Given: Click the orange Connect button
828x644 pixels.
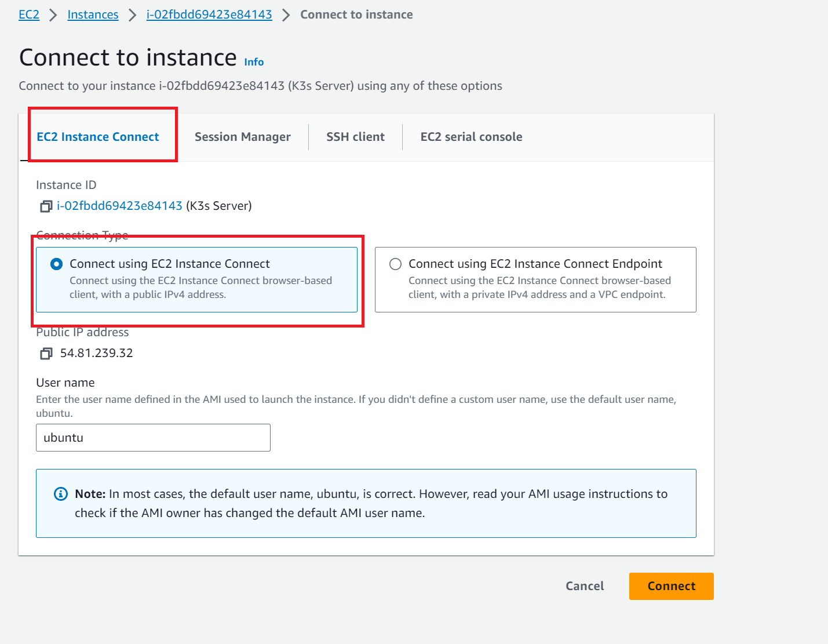Looking at the screenshot, I should tap(672, 586).
